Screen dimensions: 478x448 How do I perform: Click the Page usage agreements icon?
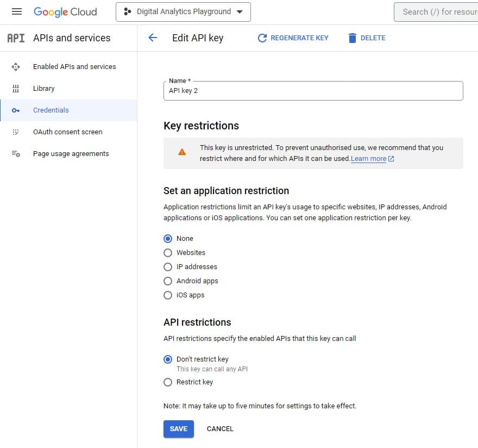click(16, 154)
